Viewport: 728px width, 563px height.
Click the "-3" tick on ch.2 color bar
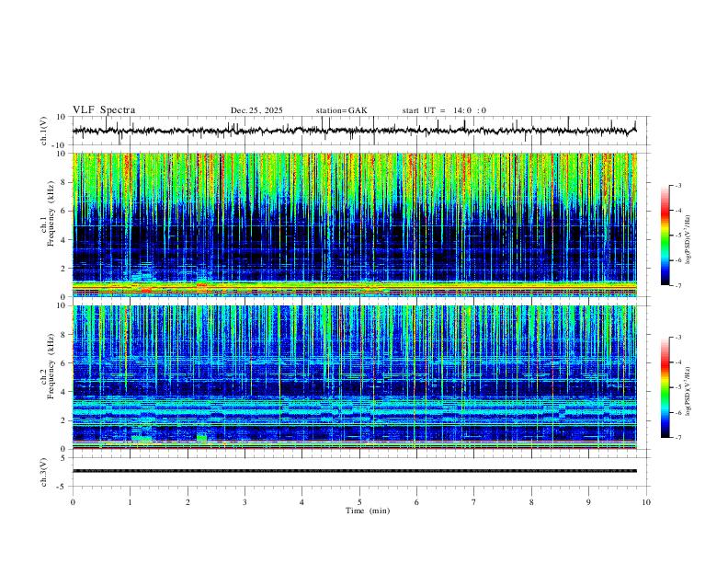(678, 338)
